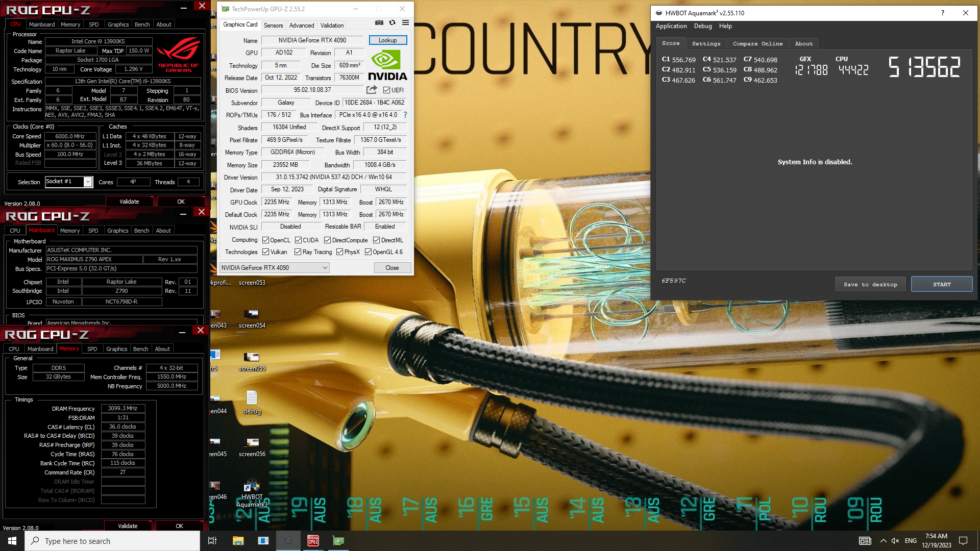This screenshot has width=980, height=551.
Task: Take a GPU-Z screenshot with the camera icon
Action: tap(379, 22)
